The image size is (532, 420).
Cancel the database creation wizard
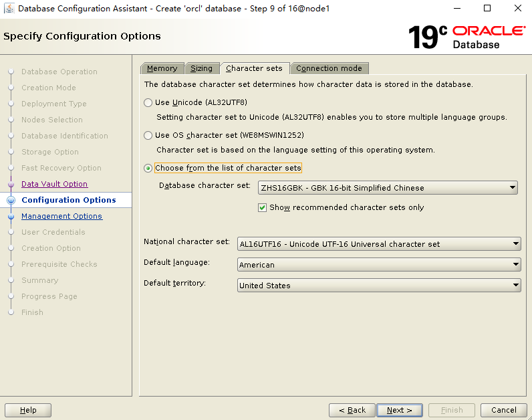[x=504, y=410]
